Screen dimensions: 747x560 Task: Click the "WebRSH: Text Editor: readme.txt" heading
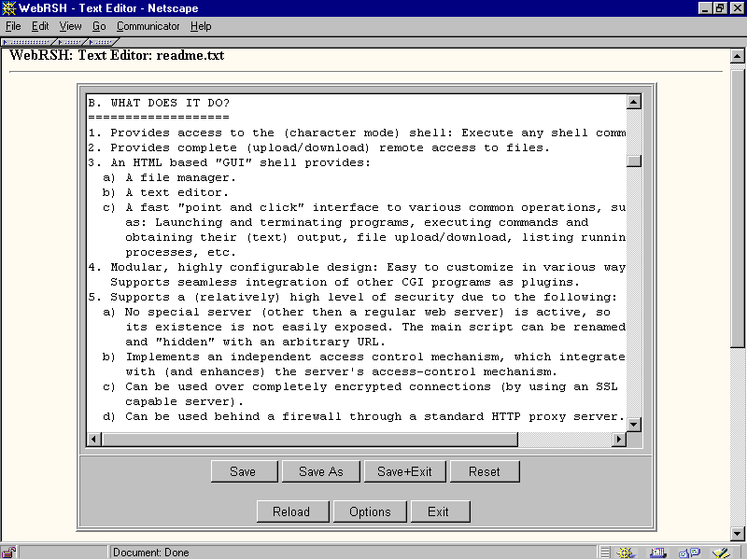pyautogui.click(x=117, y=55)
